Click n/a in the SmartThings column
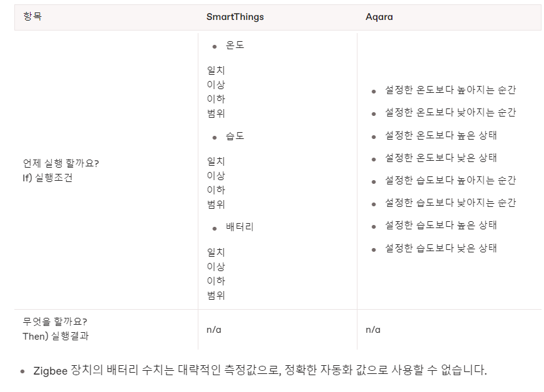544x392 pixels. [x=214, y=330]
